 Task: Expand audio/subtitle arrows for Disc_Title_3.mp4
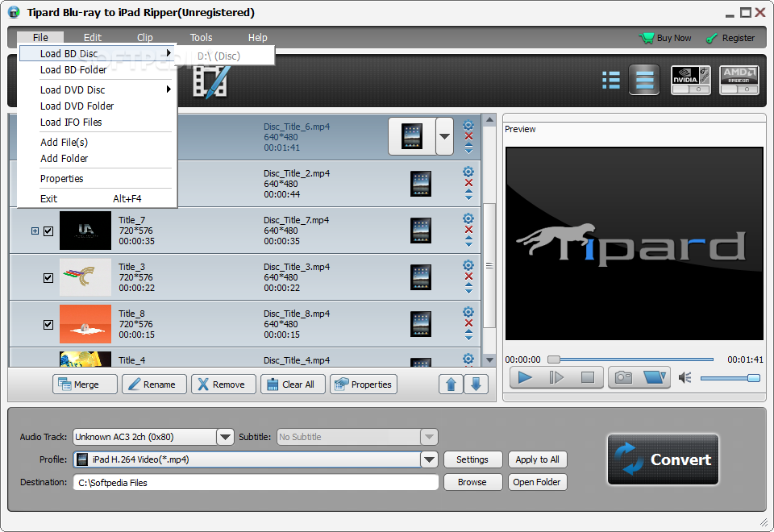click(x=468, y=289)
